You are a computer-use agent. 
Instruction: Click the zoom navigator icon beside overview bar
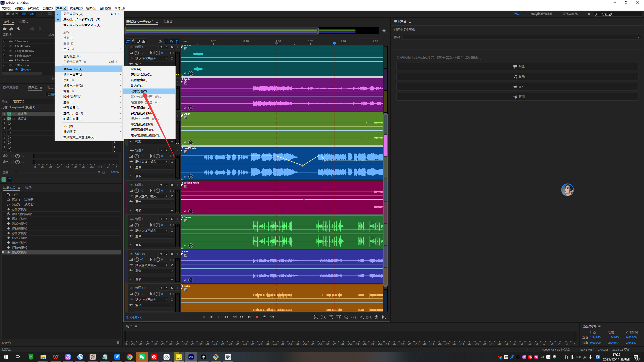point(384,31)
